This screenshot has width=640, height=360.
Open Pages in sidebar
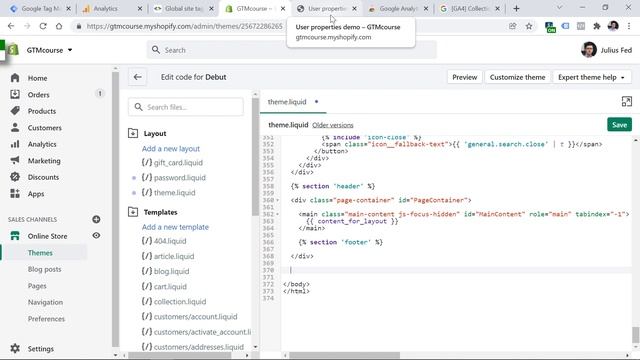[x=37, y=286]
